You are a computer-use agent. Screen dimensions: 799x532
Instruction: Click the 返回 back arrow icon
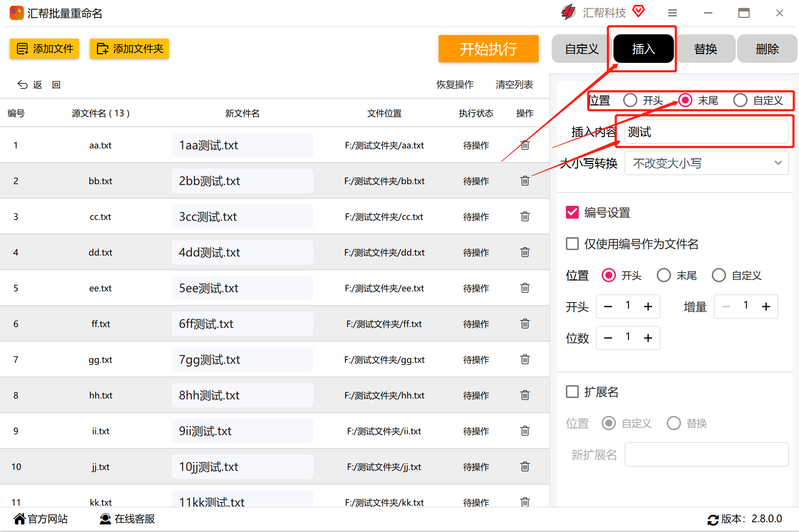(x=23, y=85)
